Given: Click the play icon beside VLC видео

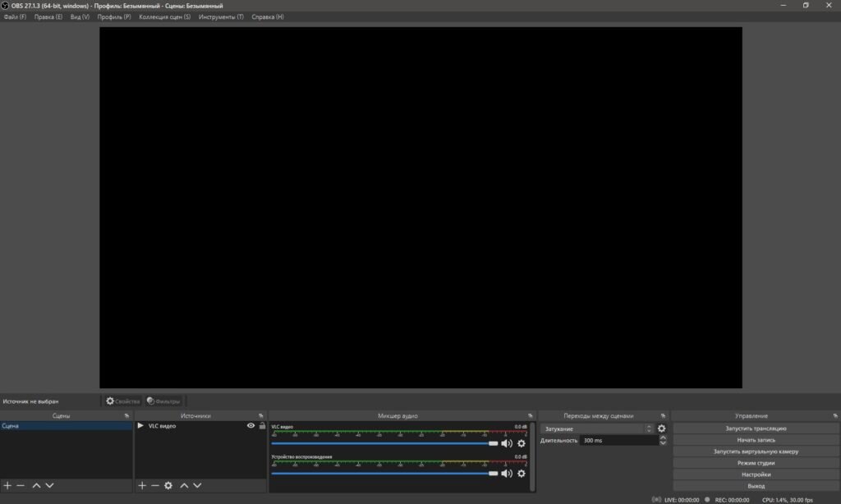Looking at the screenshot, I should (x=140, y=426).
